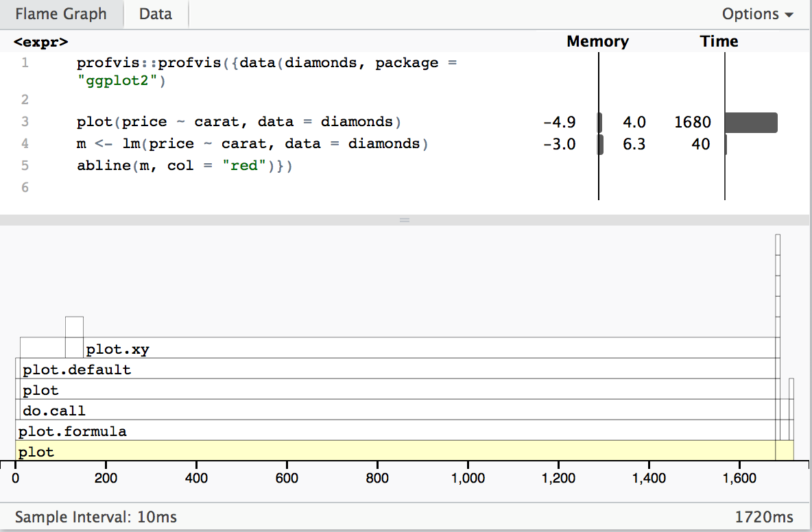Click the 1,000 tick label on the time axis
This screenshot has height=532, width=812.
point(468,478)
